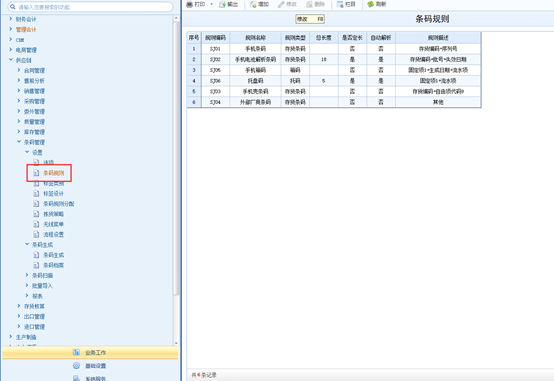554x381 pixels.
Task: Click the 自动解析 column header
Action: point(381,37)
